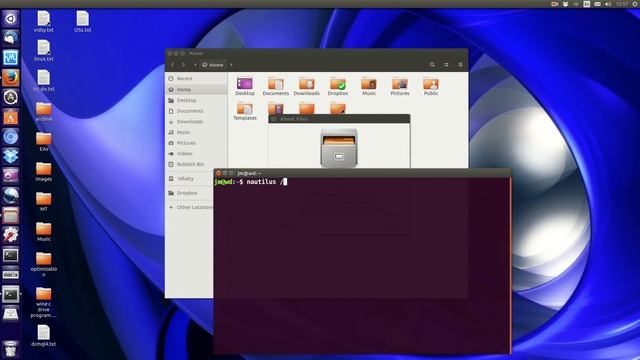Select Downloads in the Files sidebar
The height and width of the screenshot is (360, 640).
(196, 122)
